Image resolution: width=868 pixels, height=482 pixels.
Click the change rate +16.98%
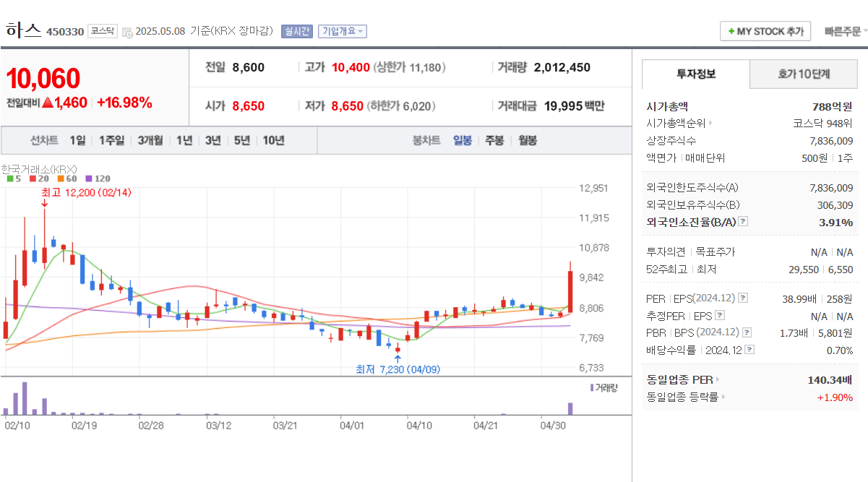124,103
